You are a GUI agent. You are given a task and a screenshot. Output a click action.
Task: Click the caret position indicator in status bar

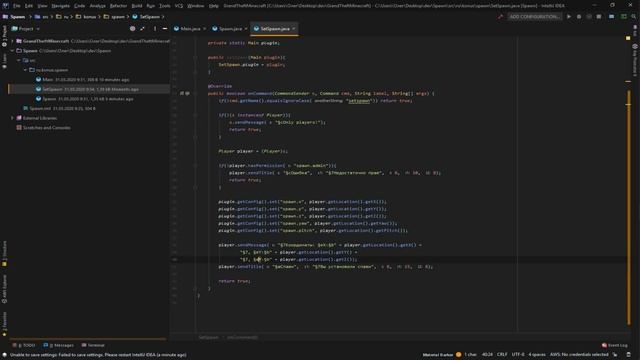click(x=487, y=355)
